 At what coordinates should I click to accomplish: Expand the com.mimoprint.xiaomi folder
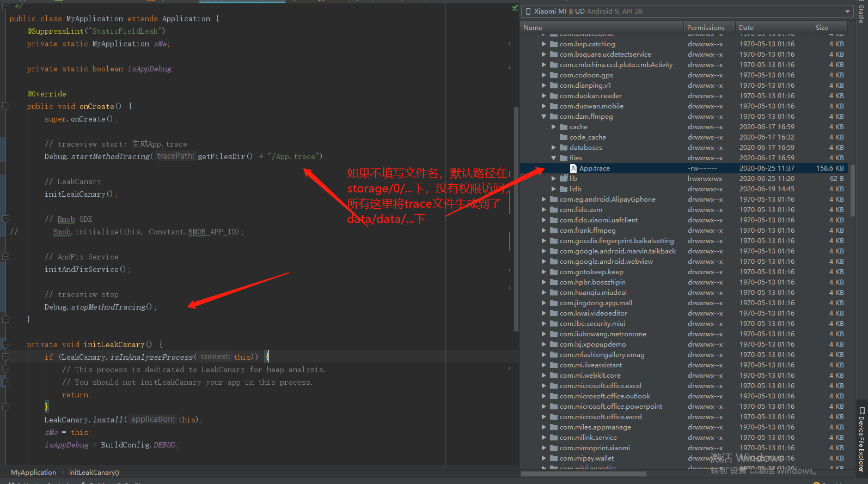point(543,448)
